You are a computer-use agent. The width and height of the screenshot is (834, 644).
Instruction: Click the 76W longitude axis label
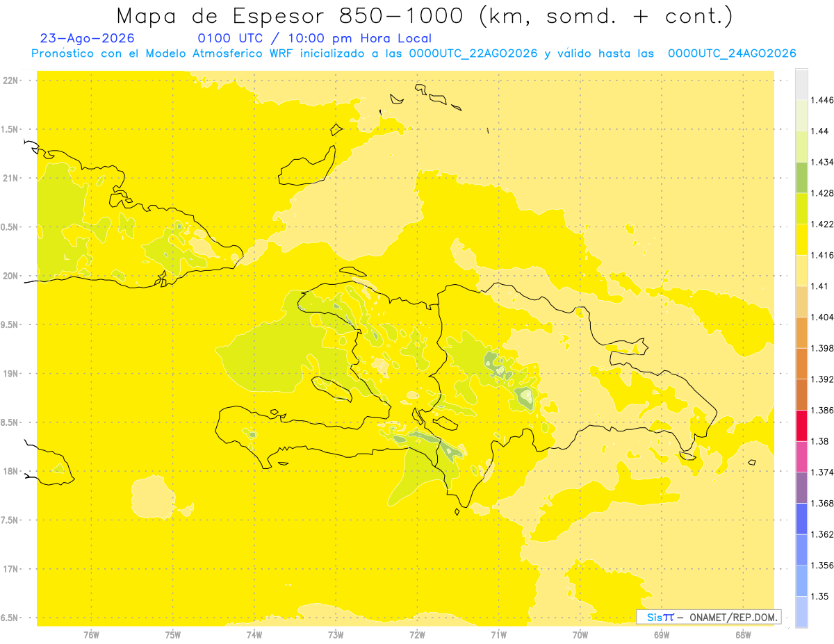point(91,635)
